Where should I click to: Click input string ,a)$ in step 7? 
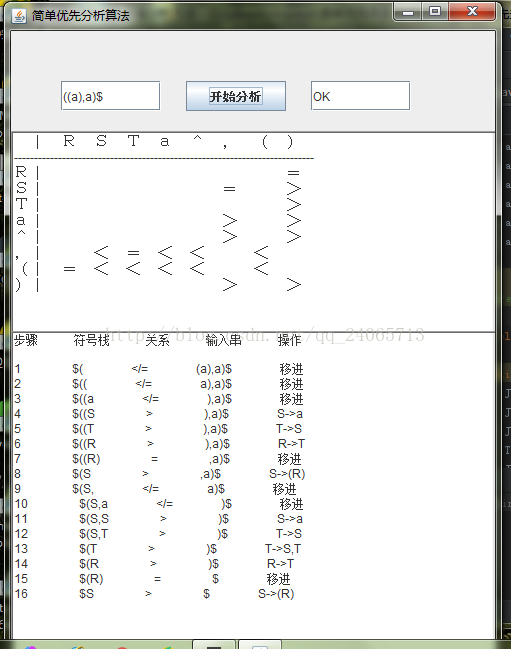[x=219, y=459]
